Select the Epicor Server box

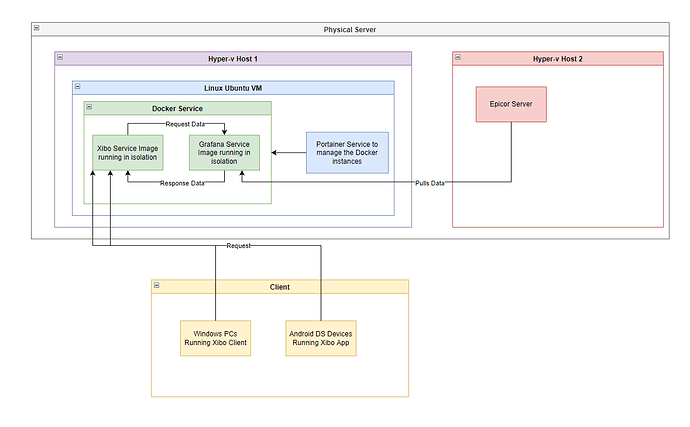point(511,104)
